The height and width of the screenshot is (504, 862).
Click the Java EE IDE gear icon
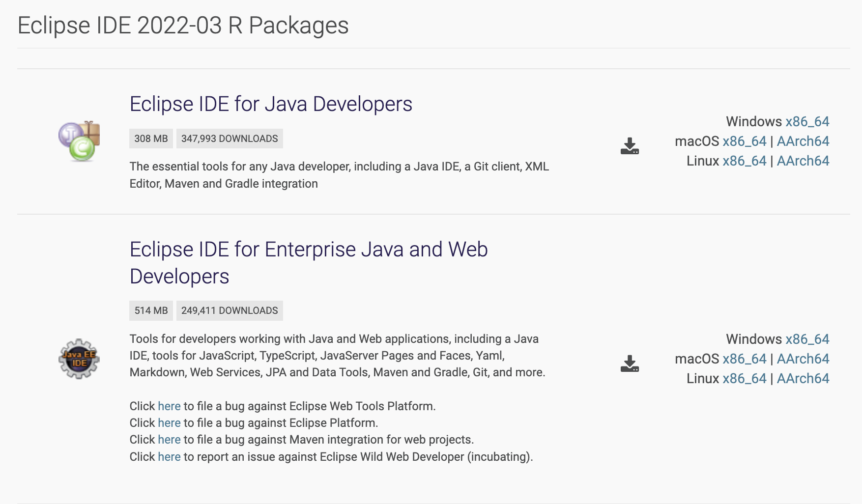coord(79,359)
